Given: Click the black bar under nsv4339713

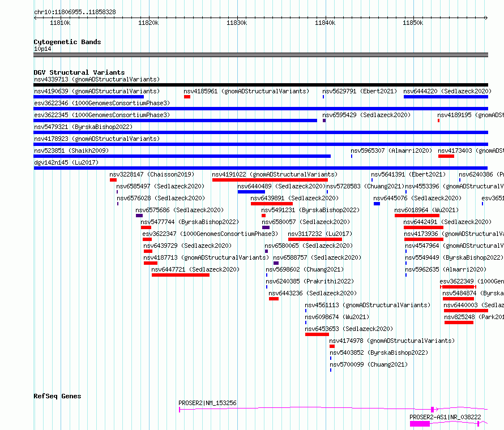Looking at the screenshot, I should coord(260,85).
